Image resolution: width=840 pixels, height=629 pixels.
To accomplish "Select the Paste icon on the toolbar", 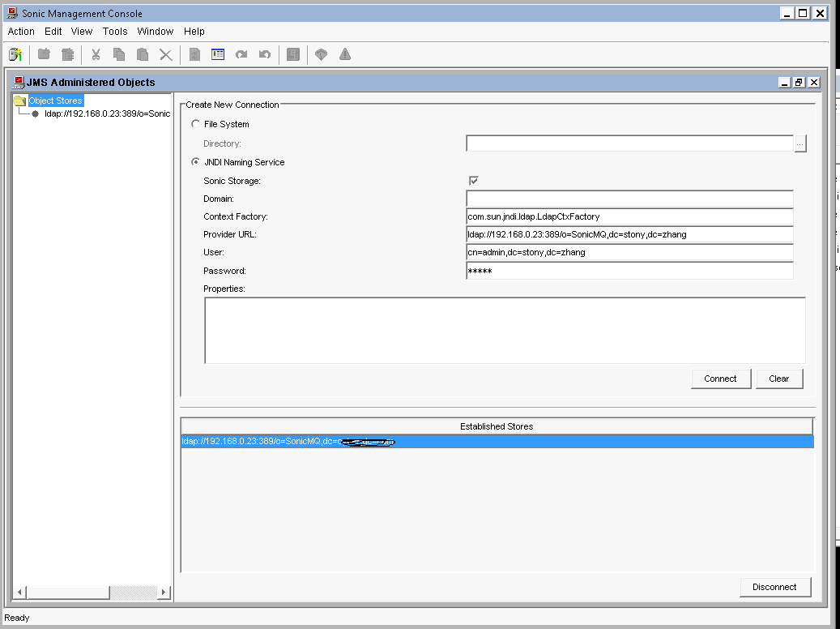I will [143, 54].
